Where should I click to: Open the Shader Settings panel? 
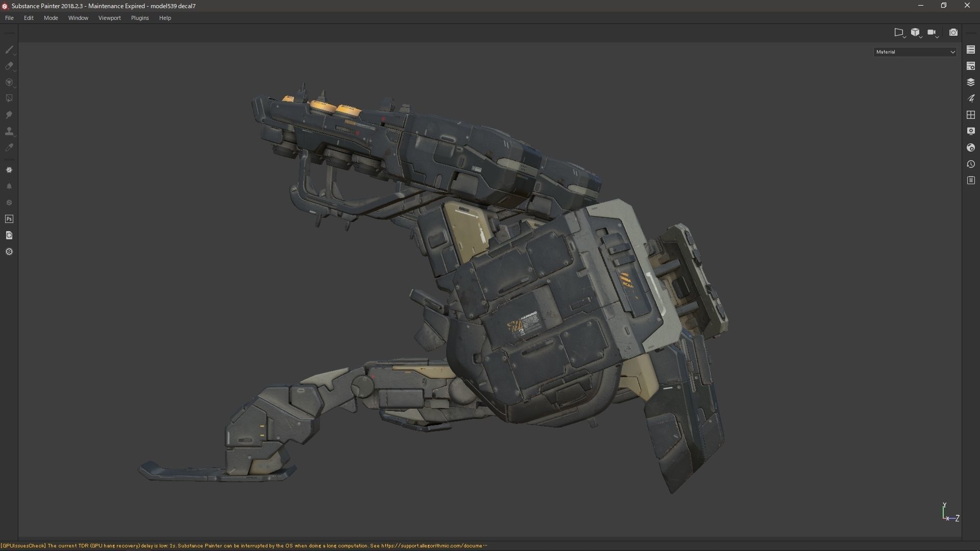pos(971,147)
